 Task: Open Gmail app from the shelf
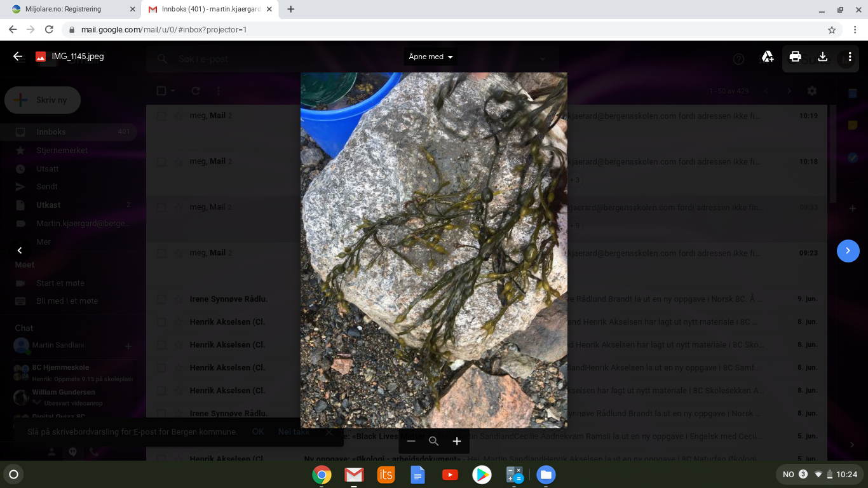click(354, 475)
